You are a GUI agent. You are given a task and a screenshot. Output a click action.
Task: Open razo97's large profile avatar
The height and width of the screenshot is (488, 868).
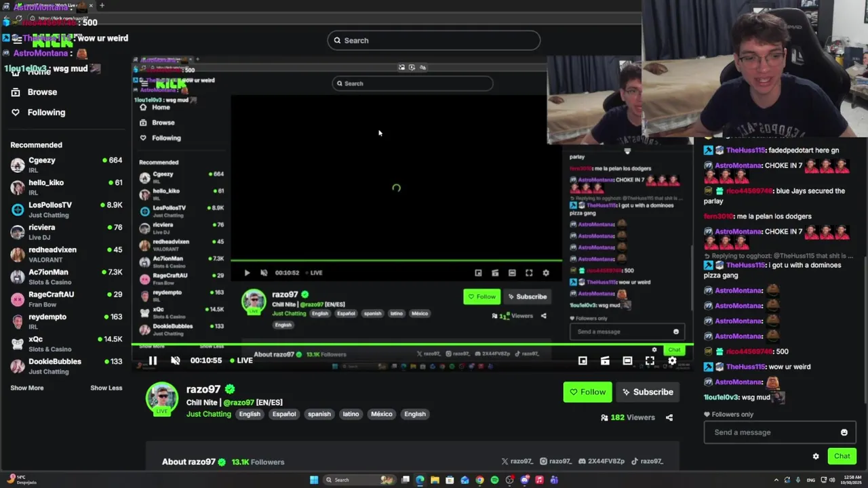[161, 398]
